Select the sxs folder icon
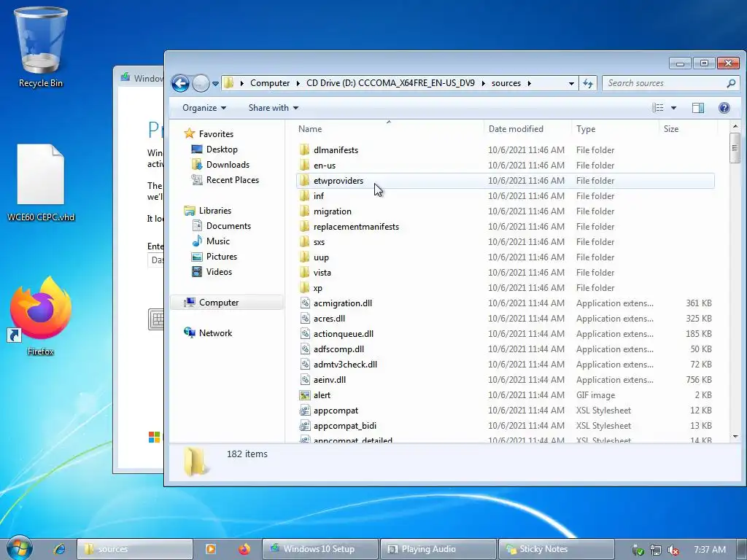The image size is (747, 560). tap(304, 242)
